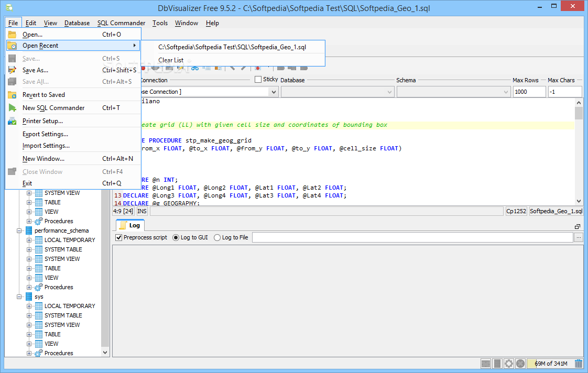Click the table icon of VIEW under sys

tap(39, 344)
